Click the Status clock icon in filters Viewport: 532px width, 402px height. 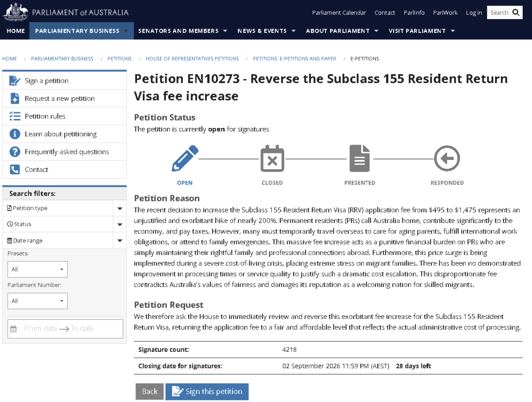(10, 224)
